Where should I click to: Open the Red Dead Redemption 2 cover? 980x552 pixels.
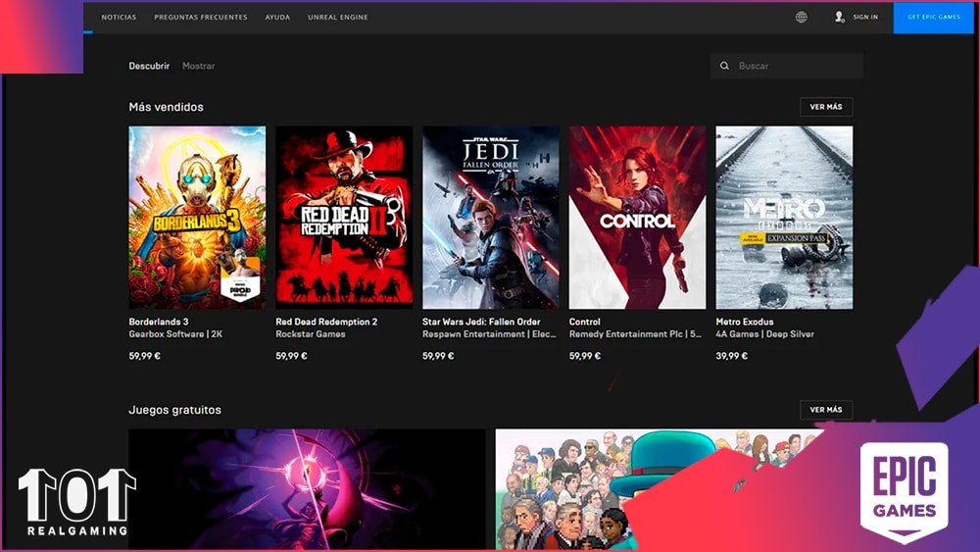point(344,218)
